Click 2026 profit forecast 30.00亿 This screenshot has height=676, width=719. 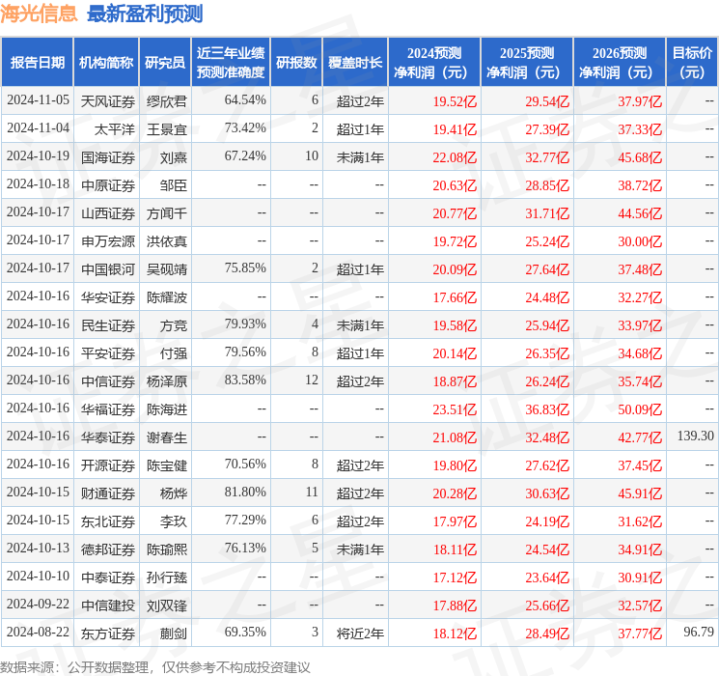(640, 241)
